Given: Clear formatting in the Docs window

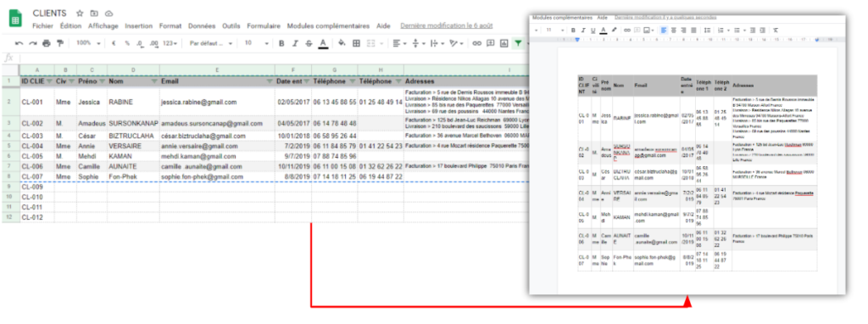Looking at the screenshot, I should [776, 30].
